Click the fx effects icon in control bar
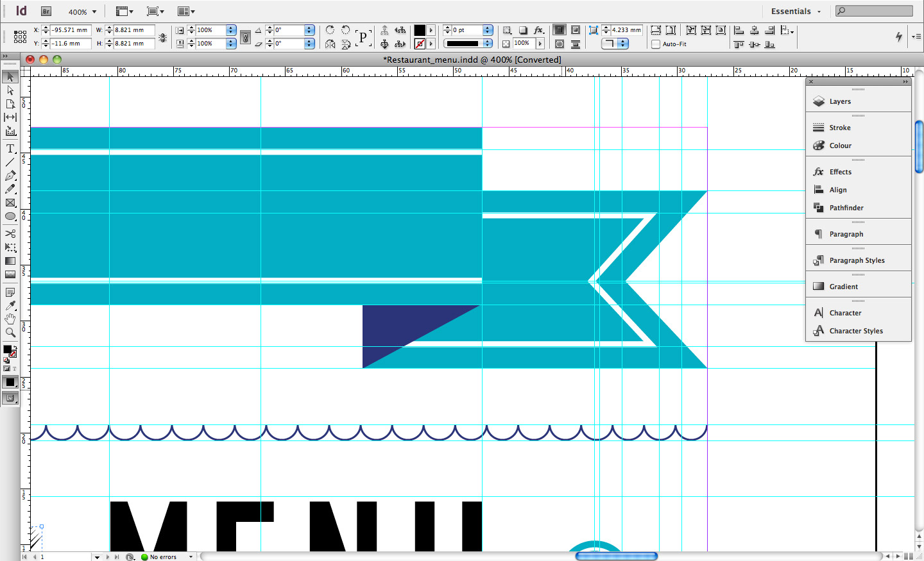 (539, 30)
